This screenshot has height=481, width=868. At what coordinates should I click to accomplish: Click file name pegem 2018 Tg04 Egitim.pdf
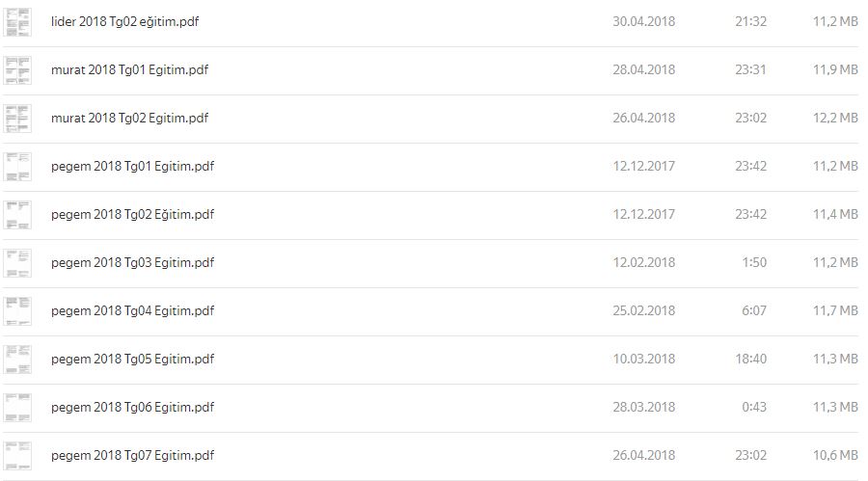pyautogui.click(x=132, y=310)
